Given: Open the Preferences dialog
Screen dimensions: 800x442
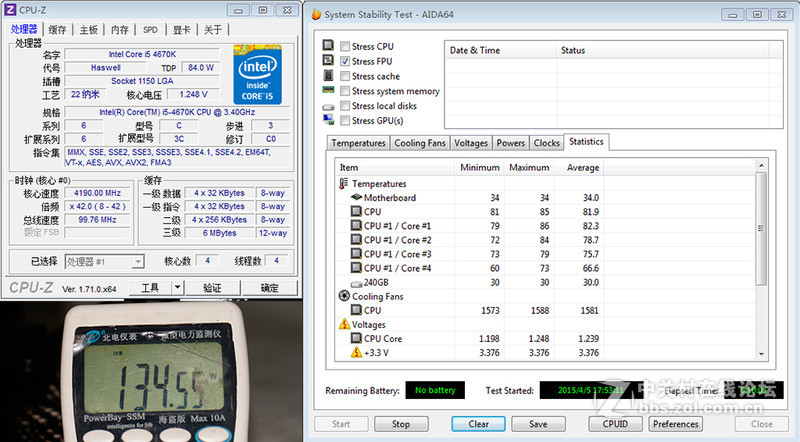Looking at the screenshot, I should pos(676,424).
